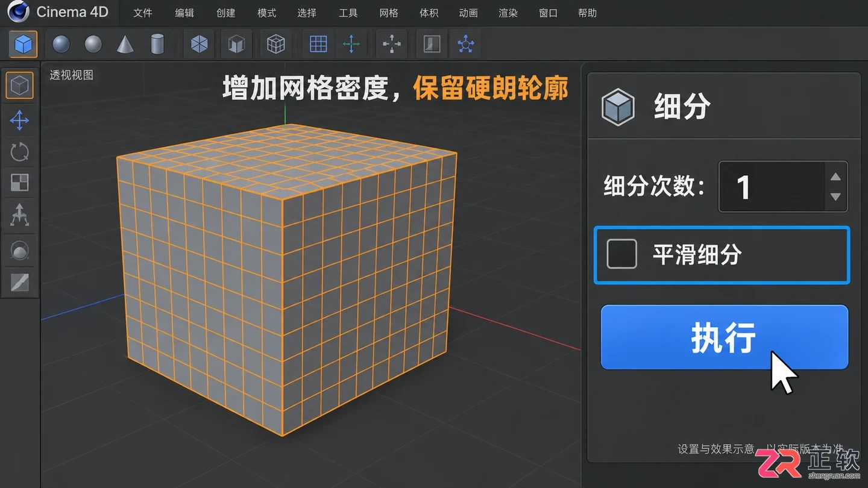
Task: Select the model mode cube in left sidebar
Action: point(20,86)
